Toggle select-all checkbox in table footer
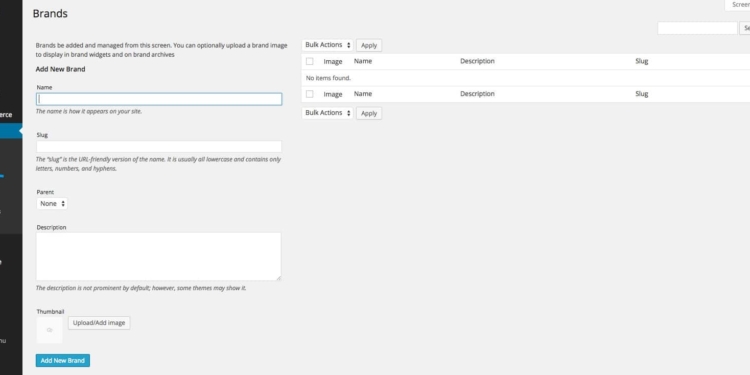Image resolution: width=750 pixels, height=375 pixels. click(x=309, y=94)
